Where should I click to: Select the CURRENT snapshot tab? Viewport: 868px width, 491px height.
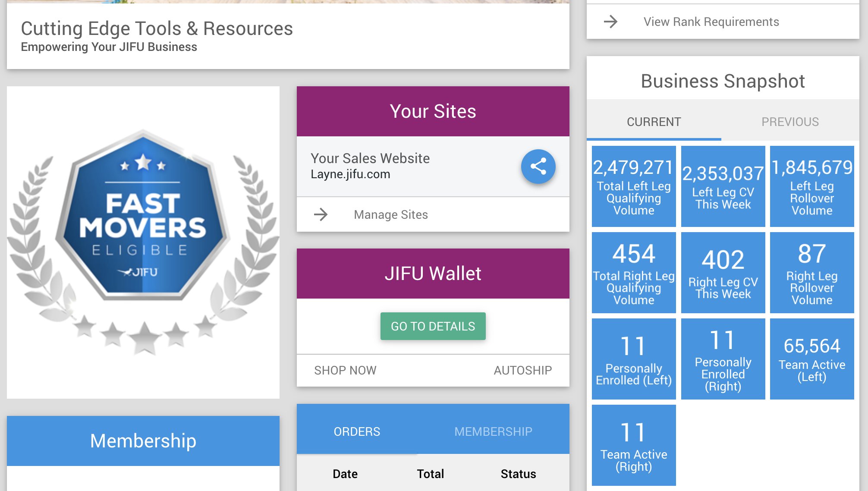(654, 122)
